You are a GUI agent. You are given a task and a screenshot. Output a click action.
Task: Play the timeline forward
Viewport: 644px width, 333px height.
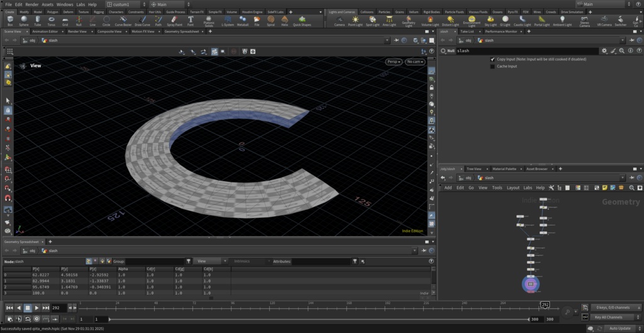[36, 308]
